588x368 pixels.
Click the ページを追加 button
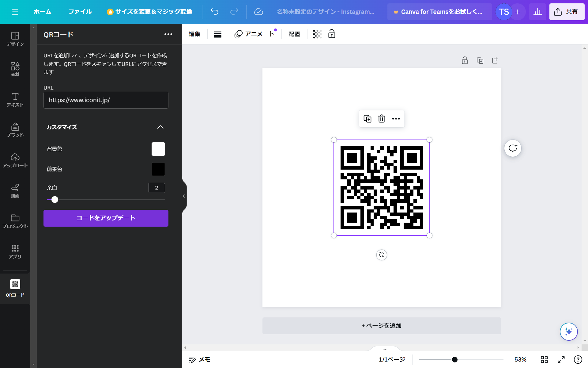point(381,326)
